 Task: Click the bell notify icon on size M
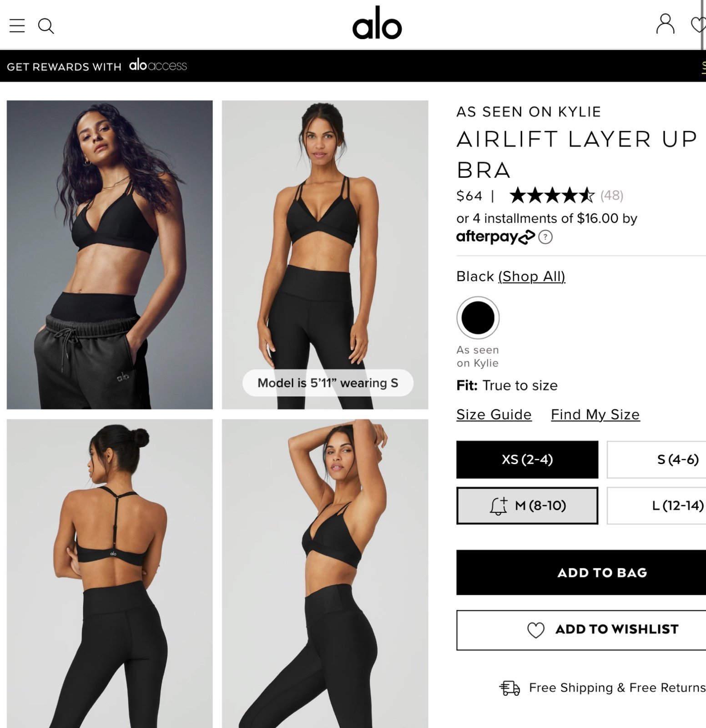click(499, 506)
